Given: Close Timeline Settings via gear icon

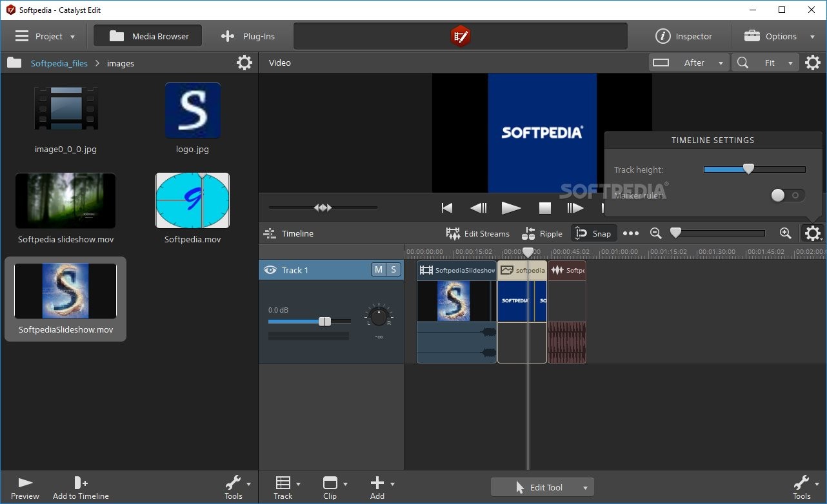Looking at the screenshot, I should click(813, 233).
